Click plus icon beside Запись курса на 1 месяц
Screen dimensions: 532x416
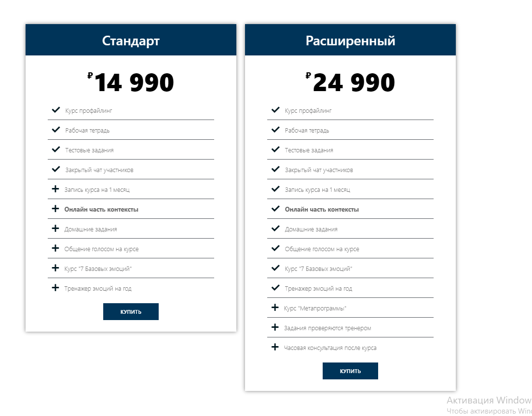(x=55, y=189)
